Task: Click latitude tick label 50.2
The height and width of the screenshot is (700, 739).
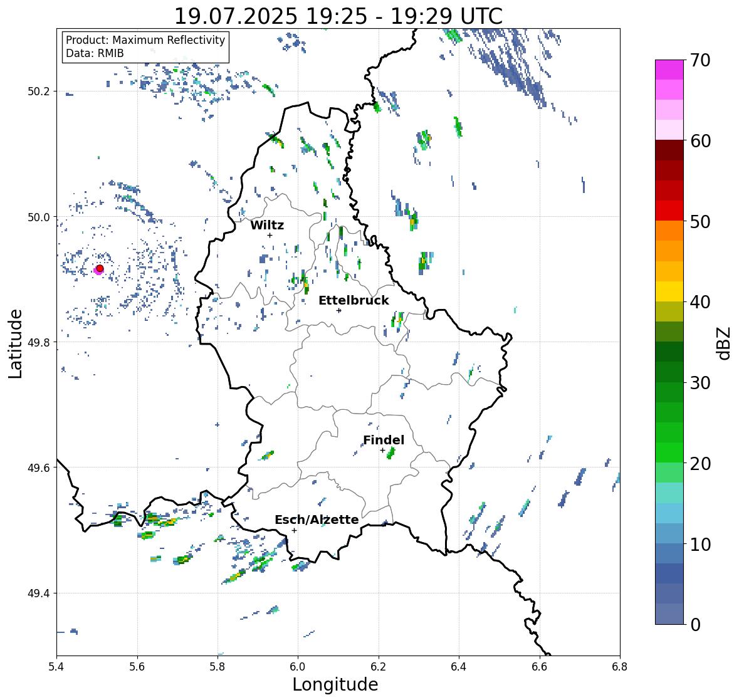Action: pyautogui.click(x=38, y=91)
